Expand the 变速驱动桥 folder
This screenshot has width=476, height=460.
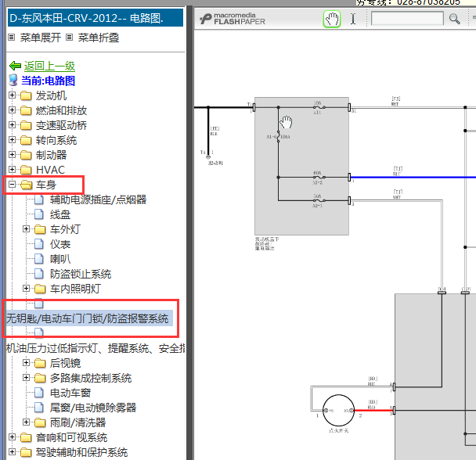(12, 125)
